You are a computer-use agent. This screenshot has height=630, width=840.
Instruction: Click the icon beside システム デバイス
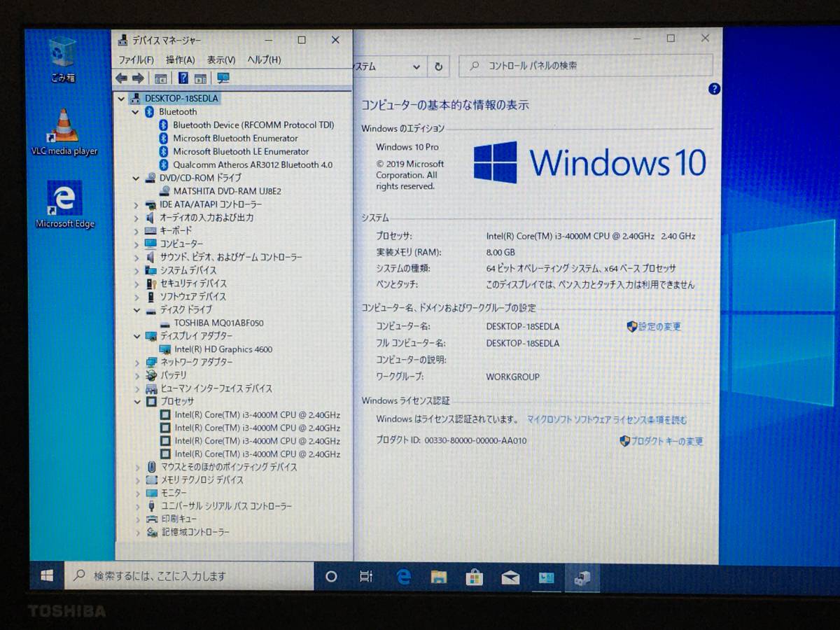150,270
